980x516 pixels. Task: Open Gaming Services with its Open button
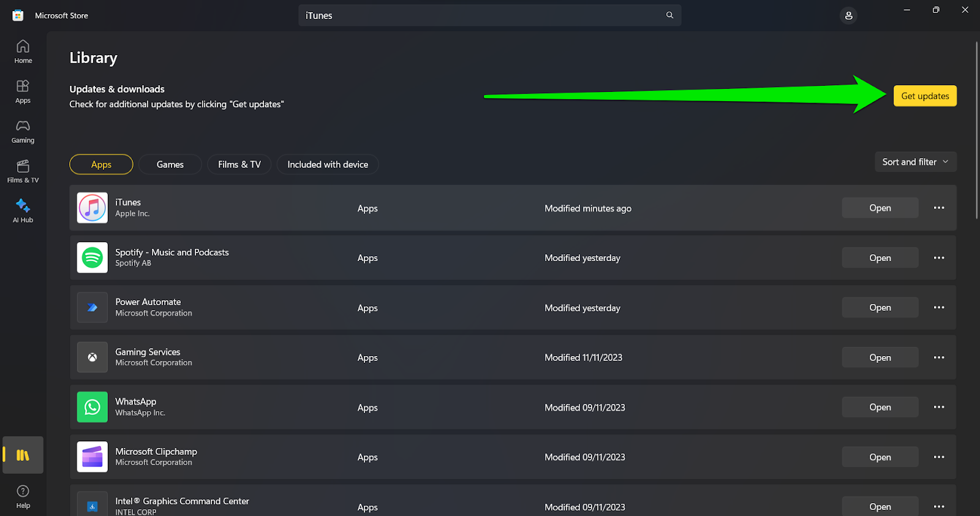880,357
